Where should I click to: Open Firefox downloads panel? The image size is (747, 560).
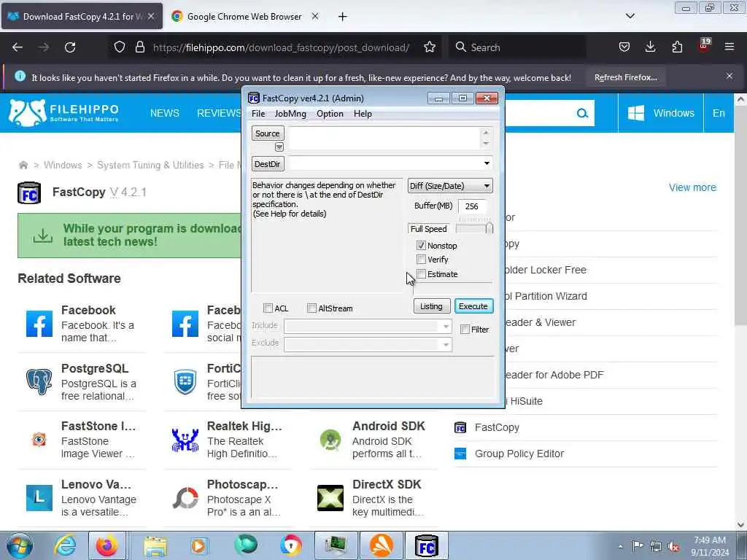(x=650, y=47)
